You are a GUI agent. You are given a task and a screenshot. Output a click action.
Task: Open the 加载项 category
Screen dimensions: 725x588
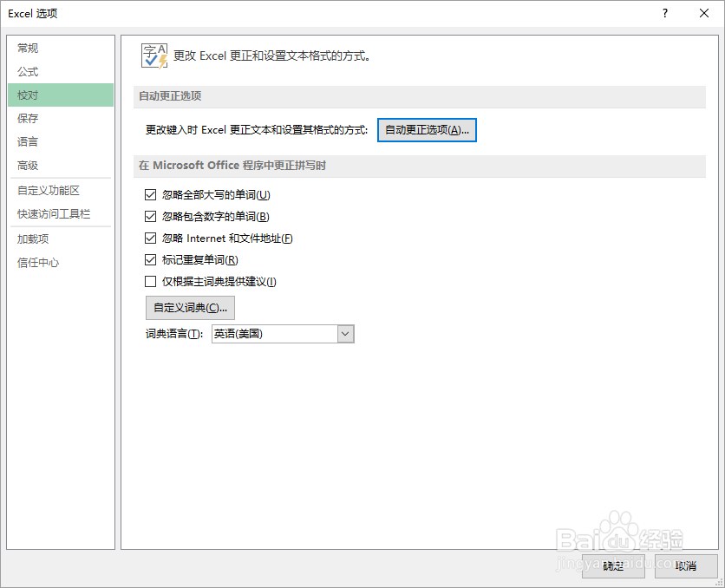click(x=61, y=239)
